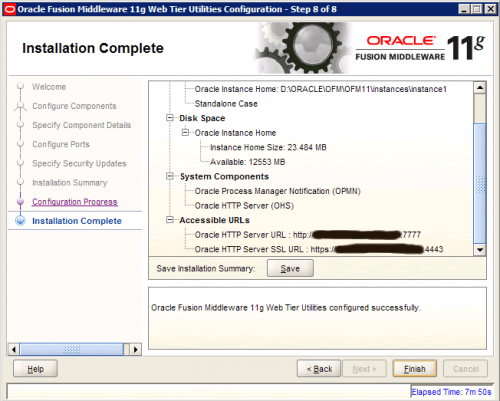Screen dimensions: 500x401
Task: Select the Installation Complete step
Action: click(x=77, y=221)
